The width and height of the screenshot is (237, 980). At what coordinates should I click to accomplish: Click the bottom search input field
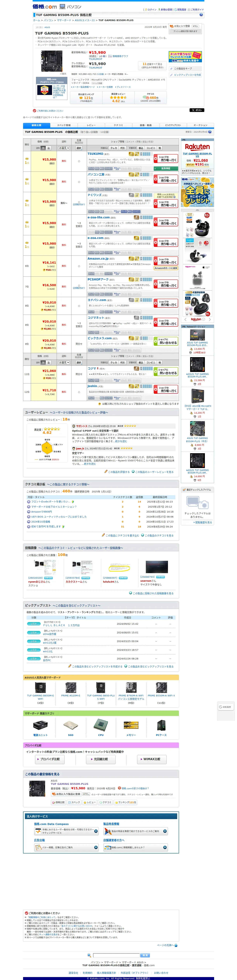(x=116, y=955)
